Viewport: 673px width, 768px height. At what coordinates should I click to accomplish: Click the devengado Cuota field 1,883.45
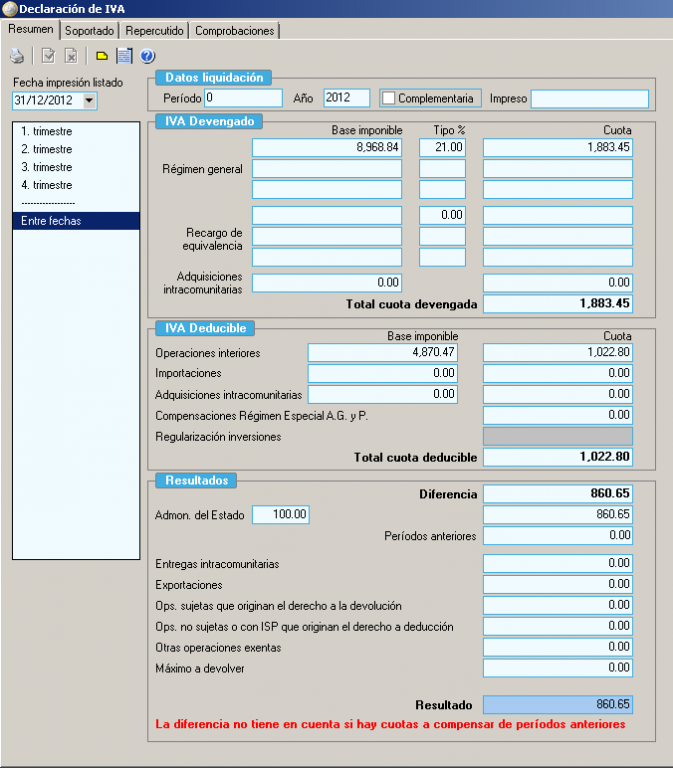[558, 147]
